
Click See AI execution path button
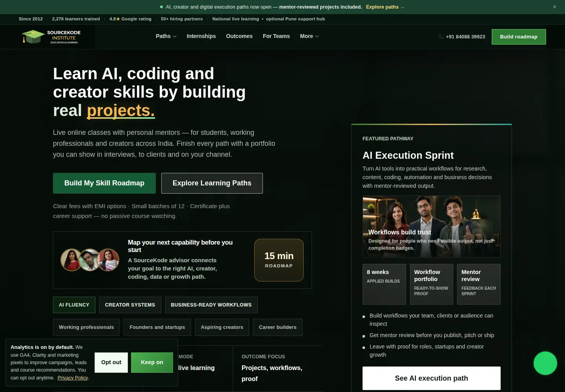[x=432, y=378]
